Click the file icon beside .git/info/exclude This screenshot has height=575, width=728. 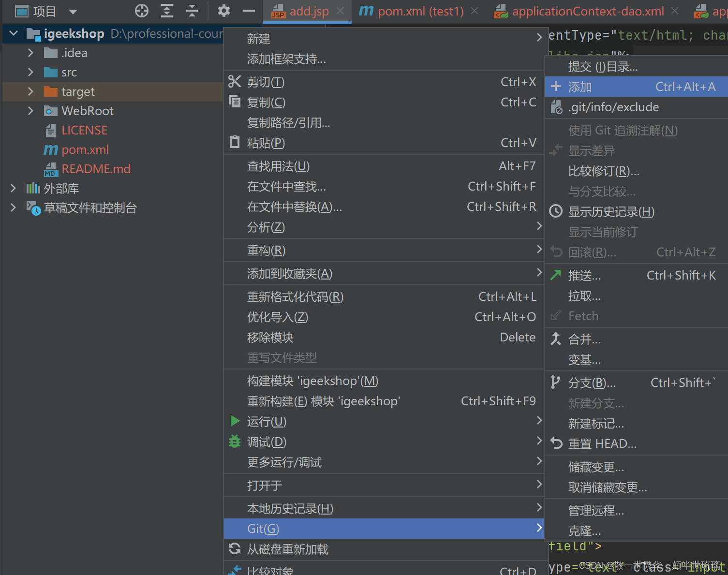556,107
